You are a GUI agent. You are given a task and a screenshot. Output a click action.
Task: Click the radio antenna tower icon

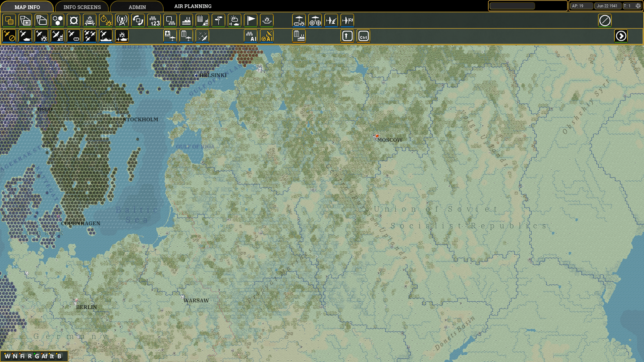point(122,20)
